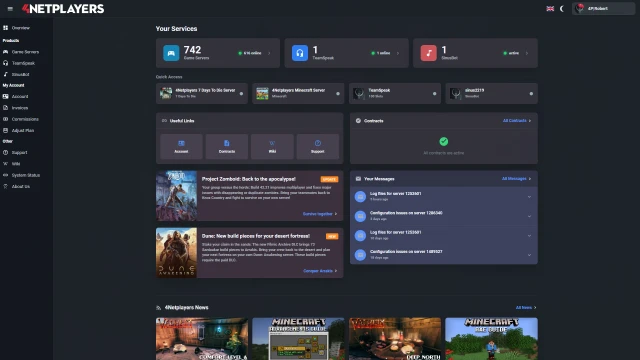
Task: Click the arrow on the TeamSpeak service card
Action: [398, 53]
